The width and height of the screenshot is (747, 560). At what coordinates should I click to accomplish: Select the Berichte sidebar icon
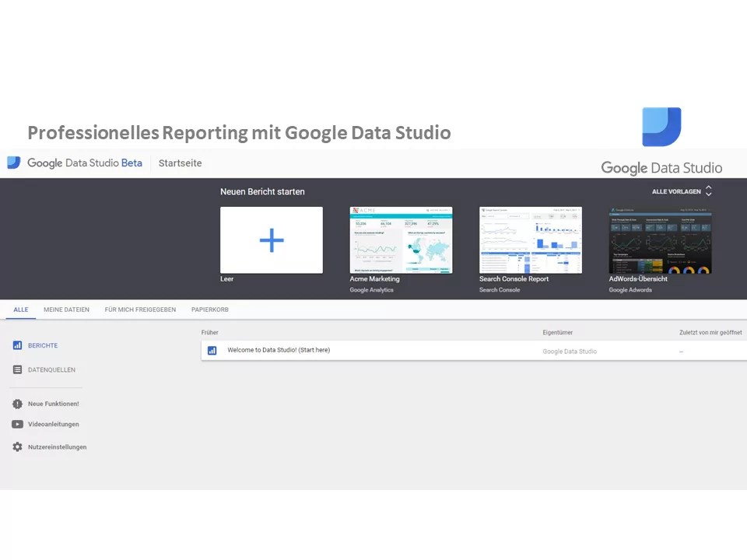pyautogui.click(x=18, y=345)
